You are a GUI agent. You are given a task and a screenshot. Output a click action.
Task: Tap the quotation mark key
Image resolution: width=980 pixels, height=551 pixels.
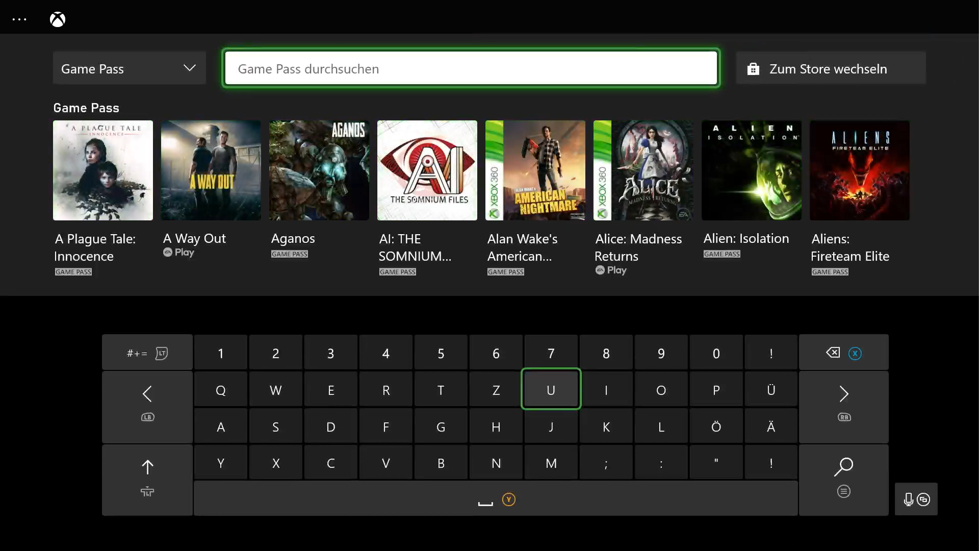(716, 463)
